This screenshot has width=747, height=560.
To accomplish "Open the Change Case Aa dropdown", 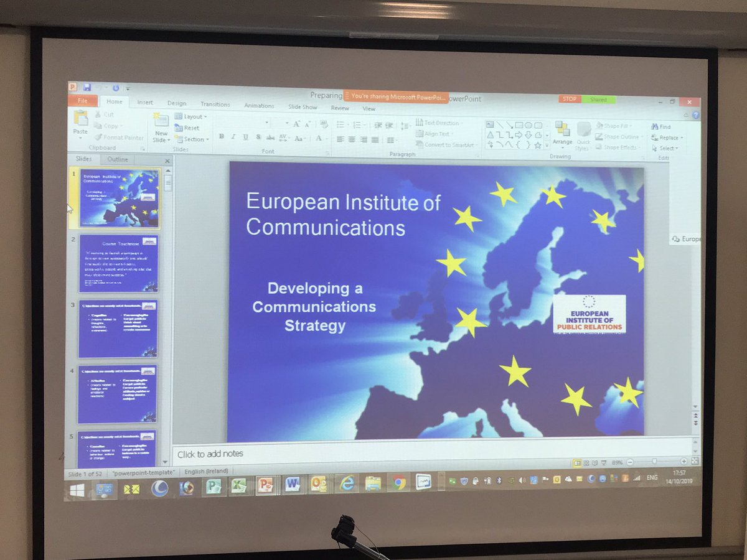I will 300,139.
